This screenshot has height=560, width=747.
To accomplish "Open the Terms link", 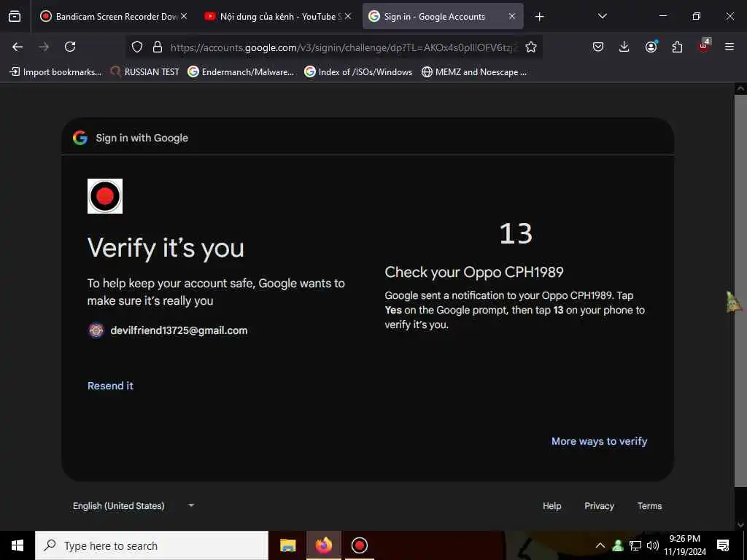I will coord(650,506).
